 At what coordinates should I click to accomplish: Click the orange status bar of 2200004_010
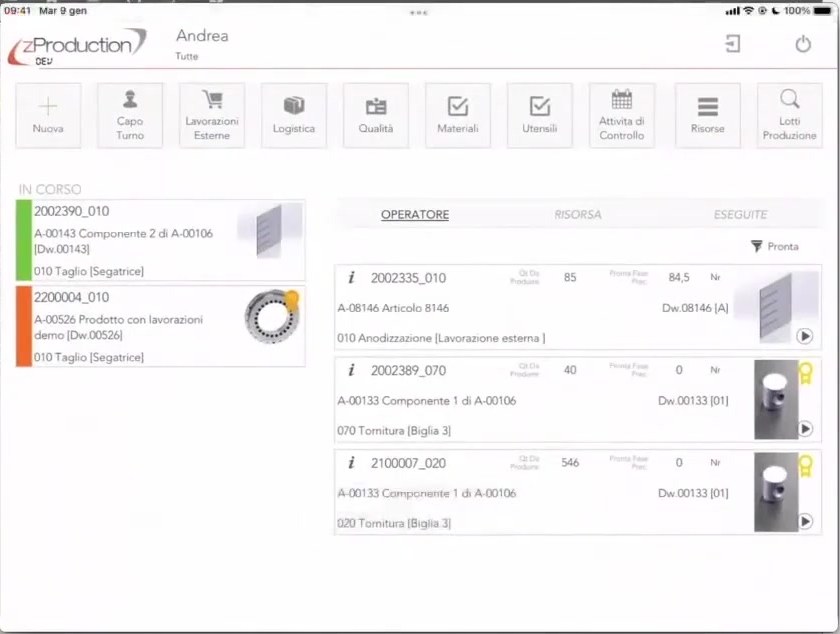(24, 326)
